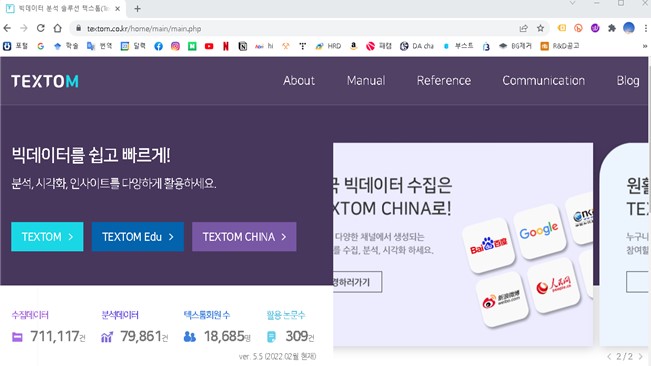Image resolution: width=651 pixels, height=366 pixels.
Task: Click the Google logo tile
Action: 539,231
